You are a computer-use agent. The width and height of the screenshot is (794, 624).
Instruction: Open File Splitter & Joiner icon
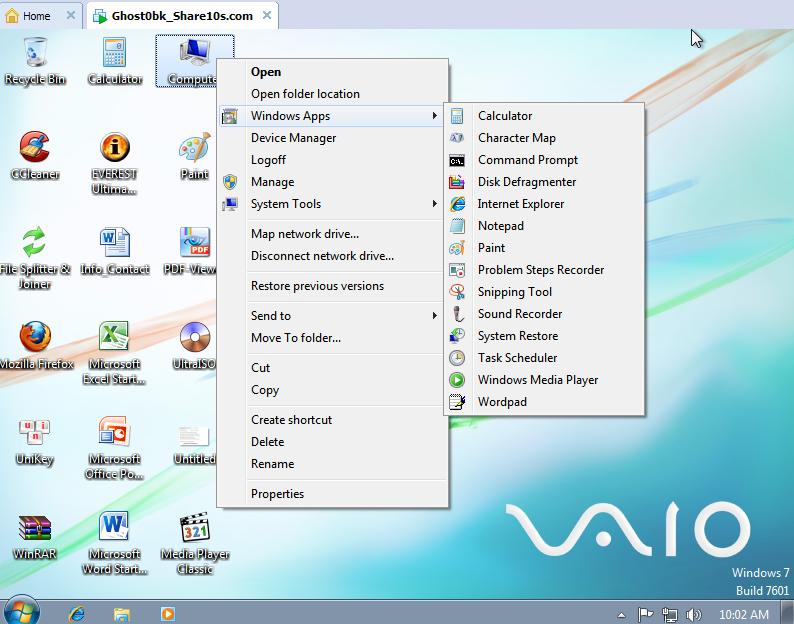[x=34, y=258]
